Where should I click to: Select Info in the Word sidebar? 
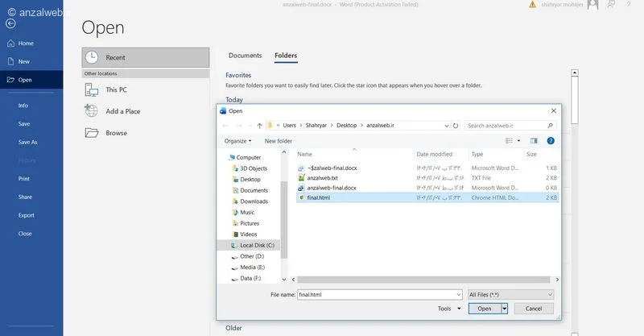coord(23,106)
